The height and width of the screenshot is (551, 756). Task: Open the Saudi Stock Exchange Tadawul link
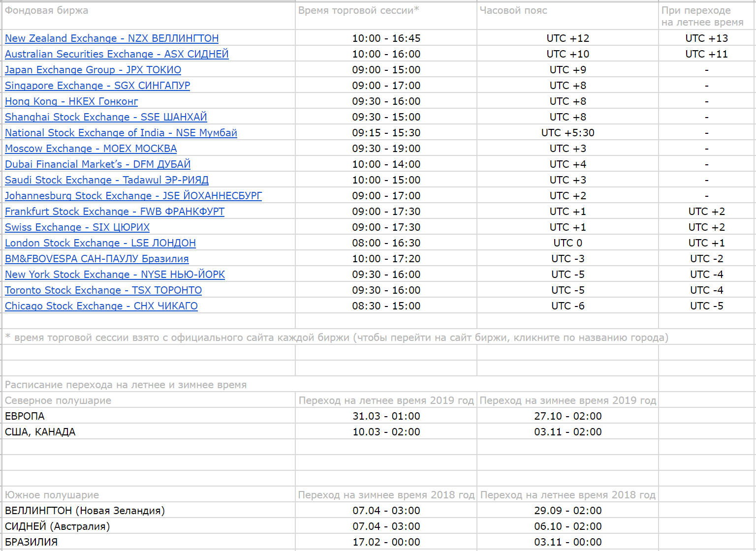tap(107, 180)
